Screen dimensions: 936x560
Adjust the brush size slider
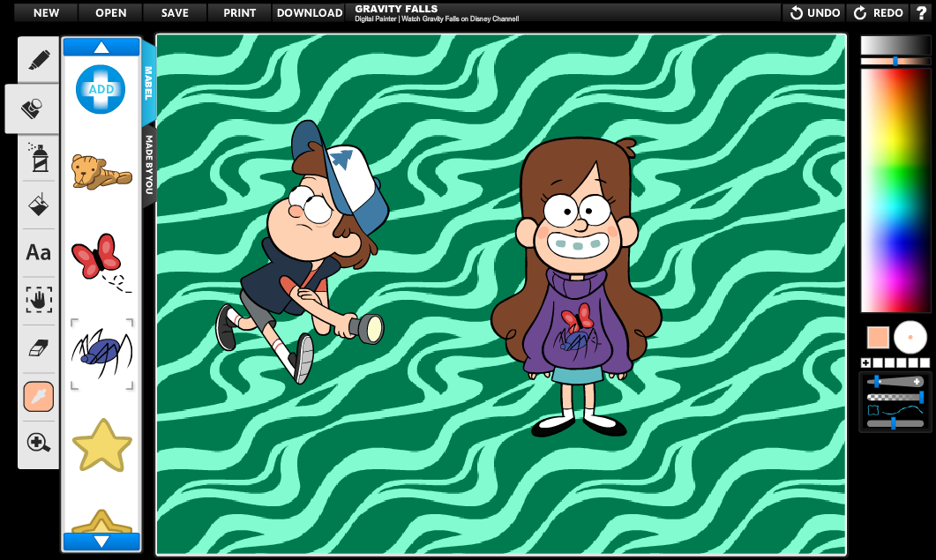pos(895,382)
